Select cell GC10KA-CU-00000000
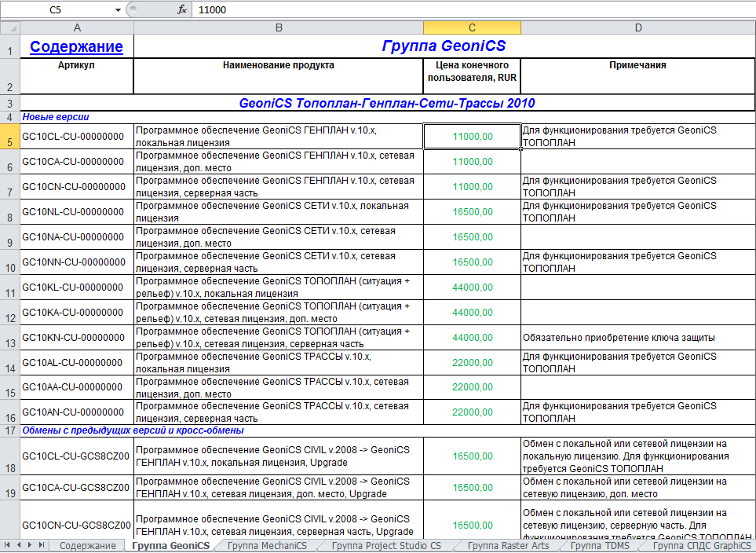 pos(77,312)
